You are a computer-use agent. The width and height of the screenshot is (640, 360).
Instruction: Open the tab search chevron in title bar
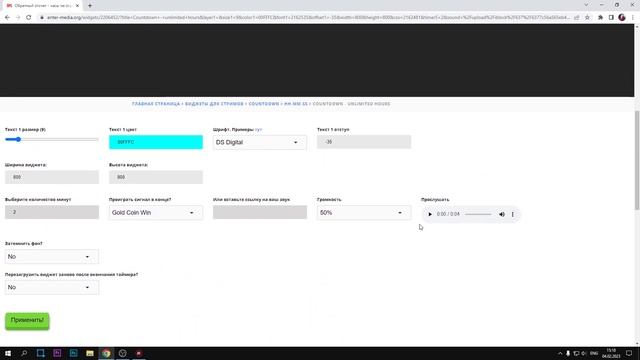tap(586, 5)
